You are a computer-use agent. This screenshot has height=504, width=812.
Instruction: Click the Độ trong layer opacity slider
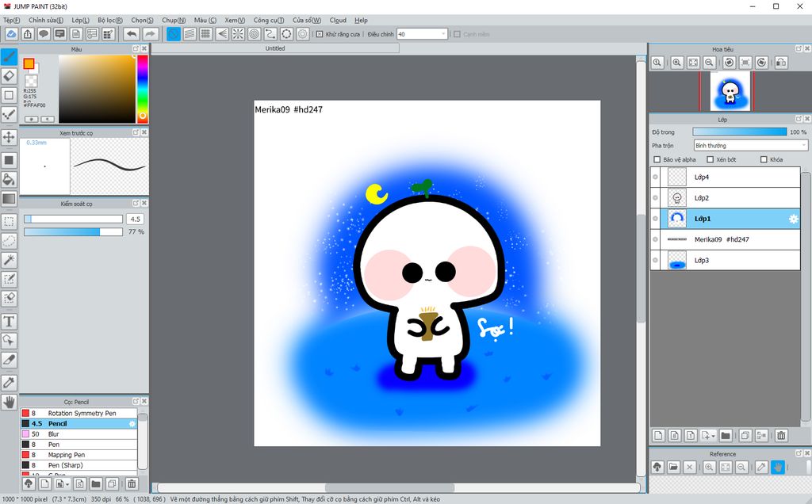pyautogui.click(x=740, y=132)
